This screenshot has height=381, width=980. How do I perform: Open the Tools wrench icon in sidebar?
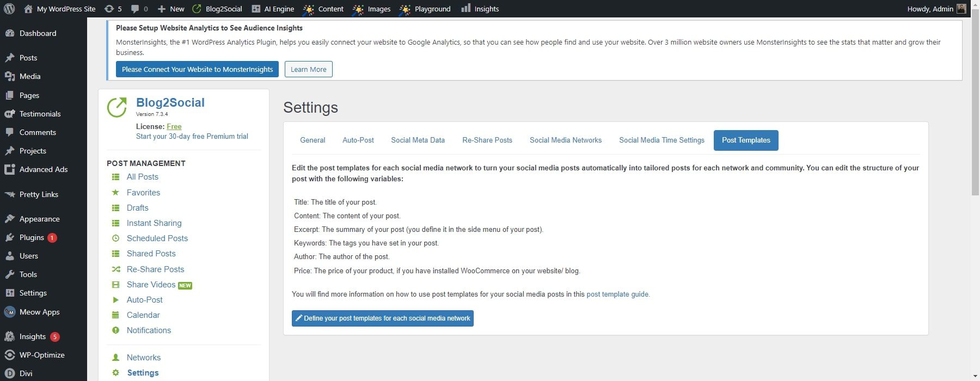(x=9, y=274)
